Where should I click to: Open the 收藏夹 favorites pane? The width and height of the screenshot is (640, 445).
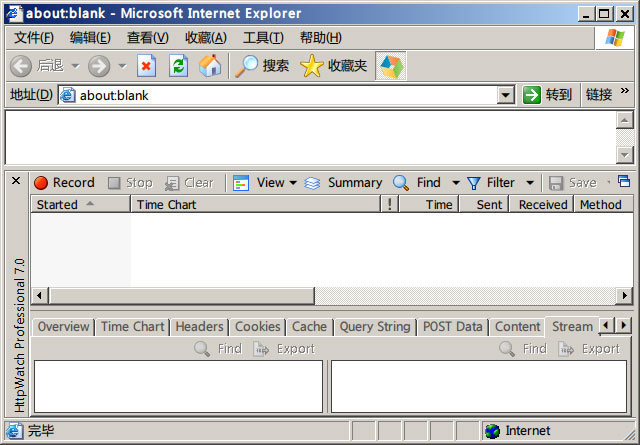333,66
